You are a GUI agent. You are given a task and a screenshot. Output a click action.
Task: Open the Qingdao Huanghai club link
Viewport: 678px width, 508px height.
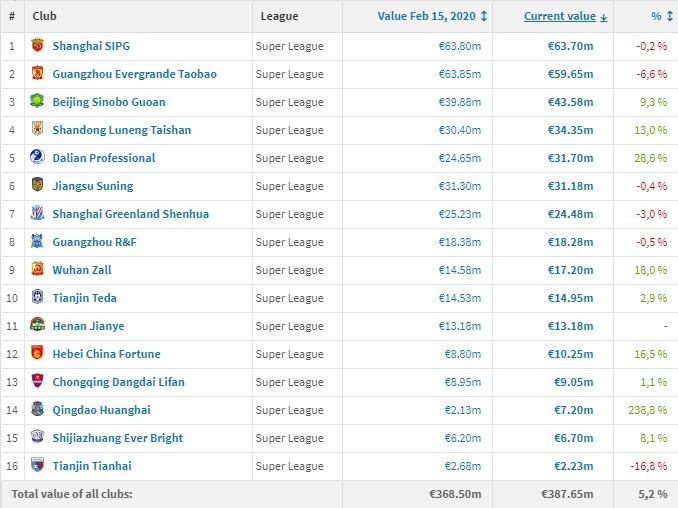click(101, 410)
